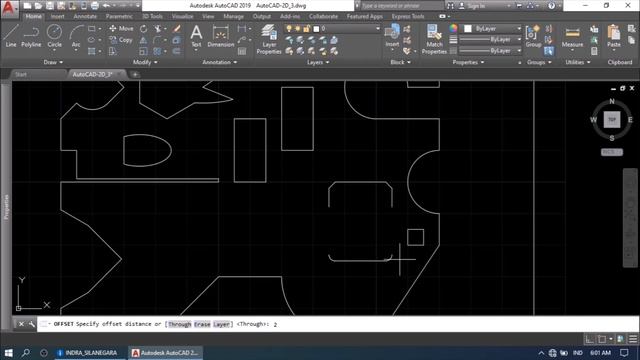Click the Mirror tool icon
This screenshot has height=360, width=640.
click(x=143, y=40)
